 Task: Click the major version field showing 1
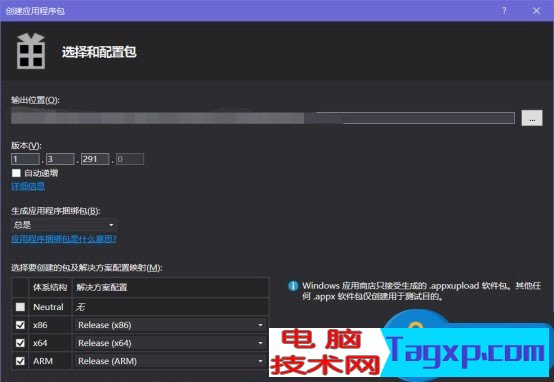click(25, 159)
